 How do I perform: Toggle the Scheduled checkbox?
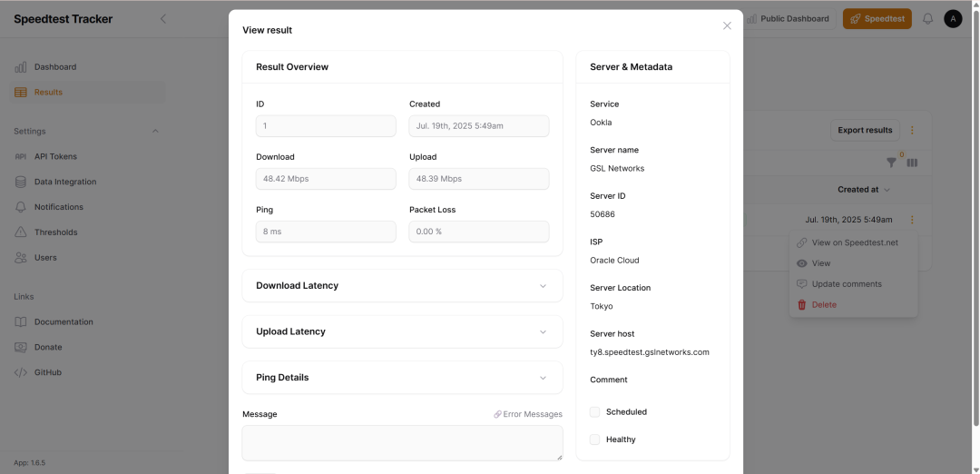tap(595, 412)
